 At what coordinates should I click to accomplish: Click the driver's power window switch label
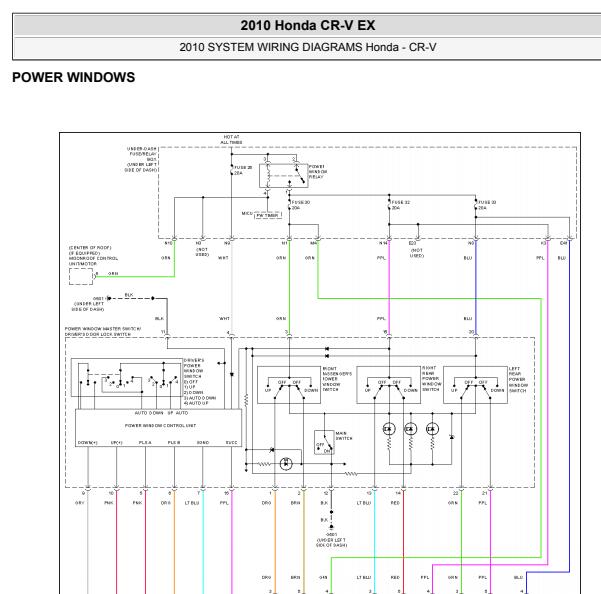(199, 382)
